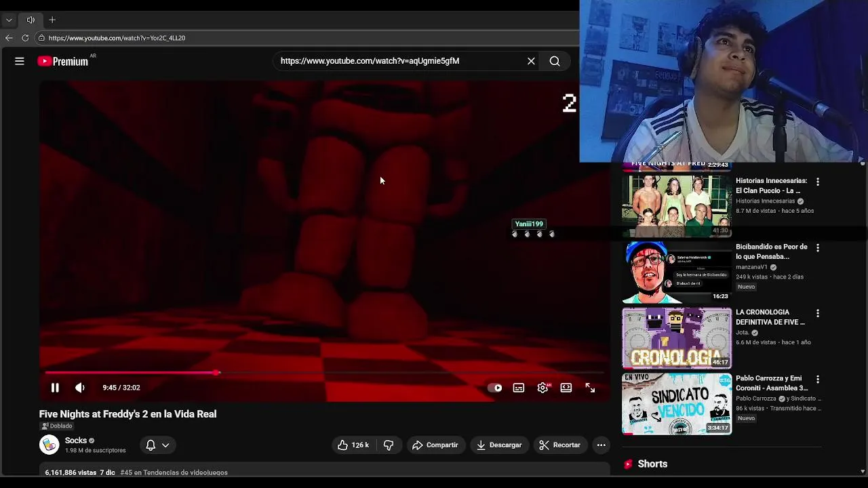Click the Compartir share button
This screenshot has width=868, height=488.
pyautogui.click(x=435, y=445)
